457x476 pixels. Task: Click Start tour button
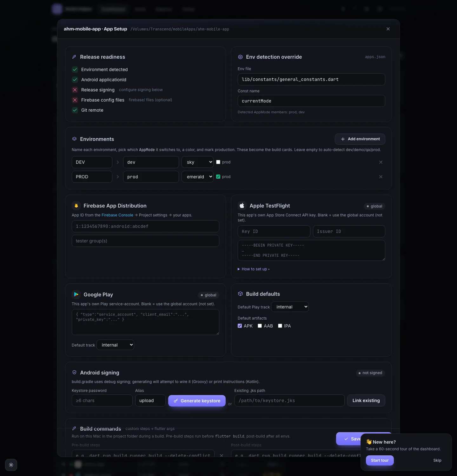(x=380, y=460)
